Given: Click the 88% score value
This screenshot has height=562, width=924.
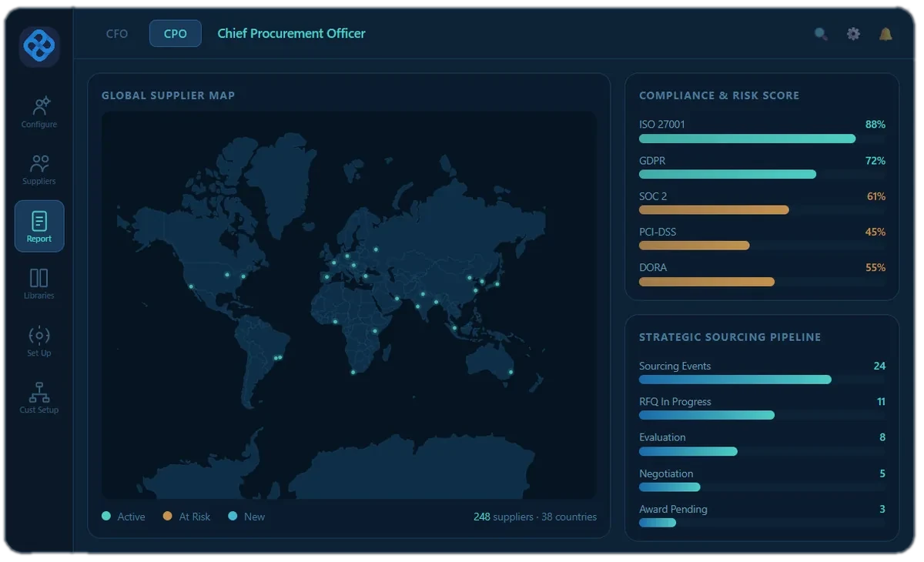Looking at the screenshot, I should (x=875, y=124).
